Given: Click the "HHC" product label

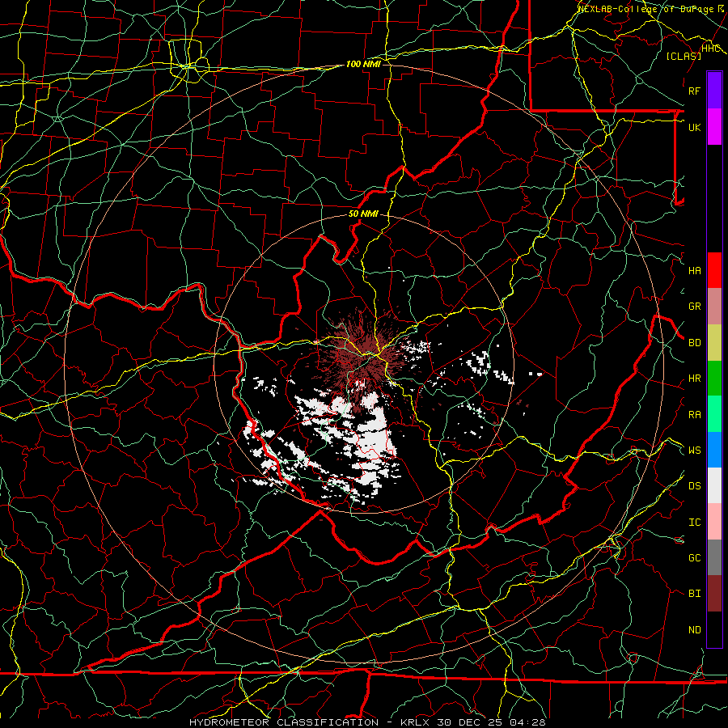Looking at the screenshot, I should [711, 48].
